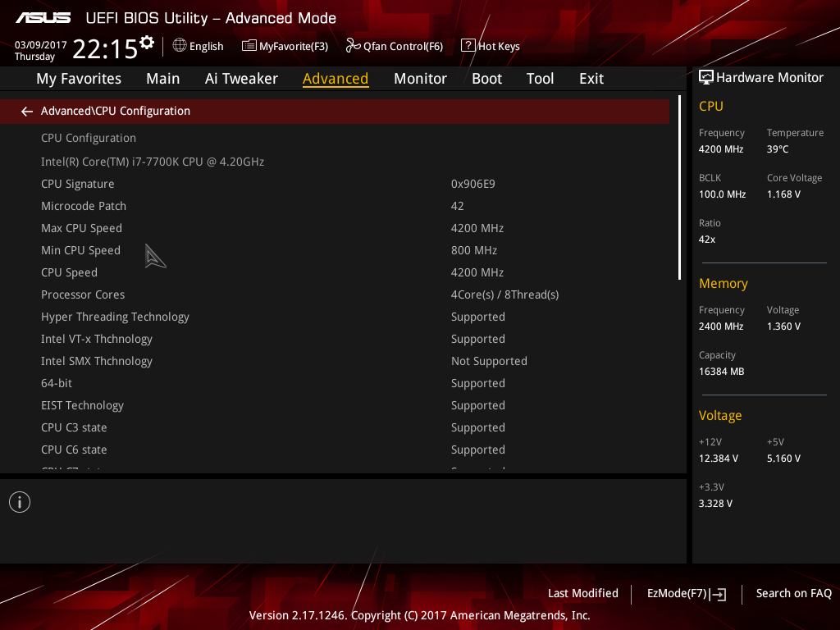Click the CPU heading in Hardware Monitor
Image resolution: width=840 pixels, height=630 pixels.
coord(711,107)
